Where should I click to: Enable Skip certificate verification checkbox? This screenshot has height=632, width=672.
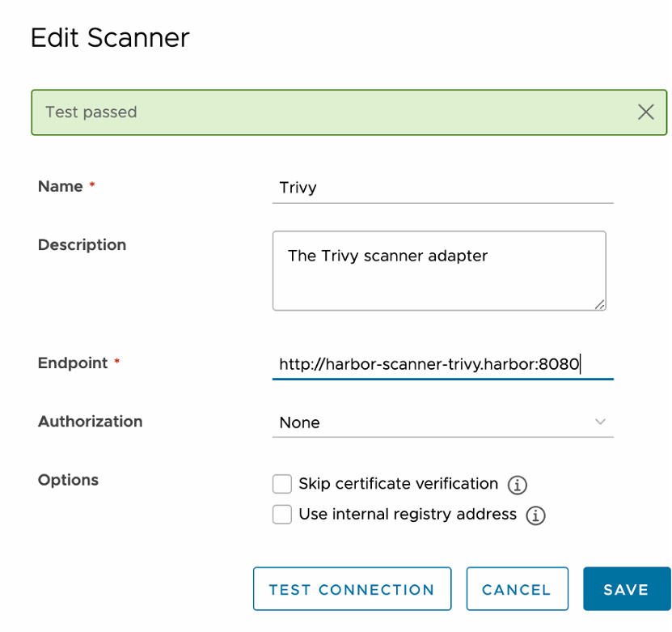(x=282, y=484)
